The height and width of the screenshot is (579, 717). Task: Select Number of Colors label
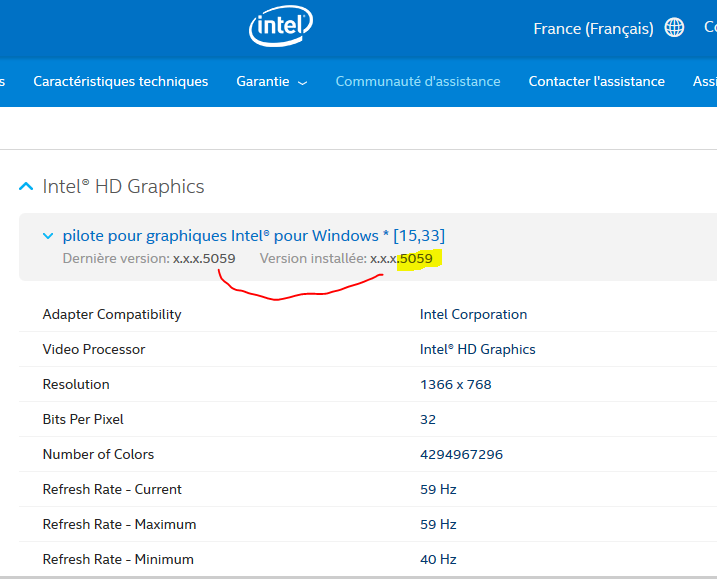coord(98,454)
